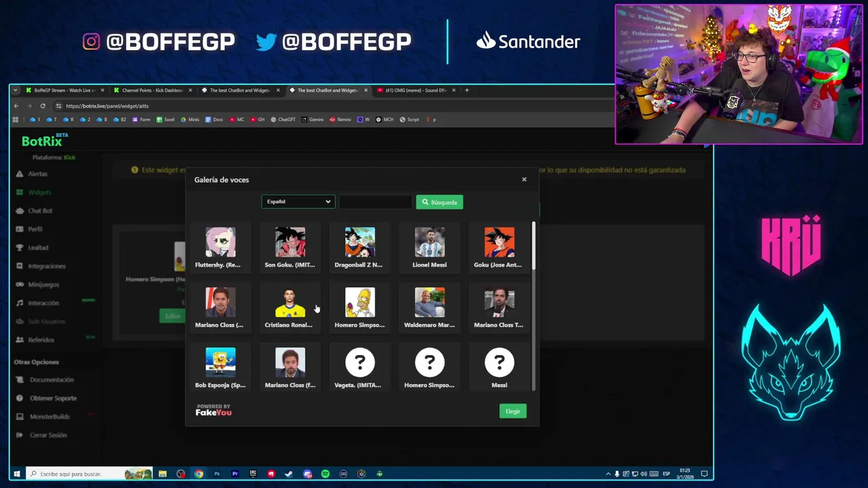Screen dimensions: 868x488
Task: Click the green Elegir button
Action: click(513, 411)
